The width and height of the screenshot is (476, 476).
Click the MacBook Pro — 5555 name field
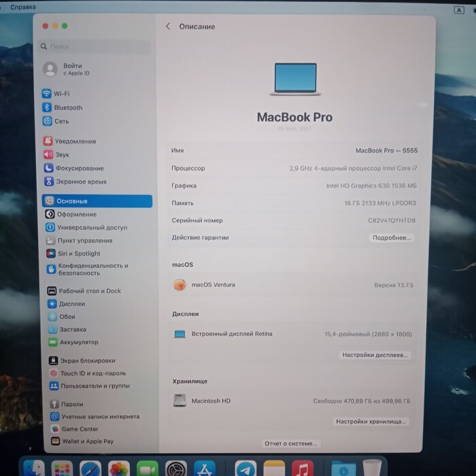[x=386, y=150]
